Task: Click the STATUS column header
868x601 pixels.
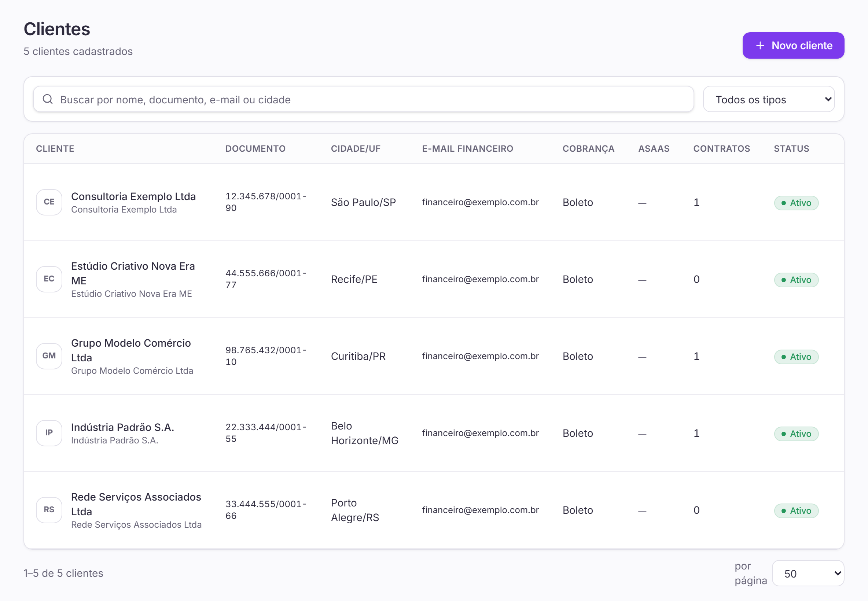Action: 791,149
